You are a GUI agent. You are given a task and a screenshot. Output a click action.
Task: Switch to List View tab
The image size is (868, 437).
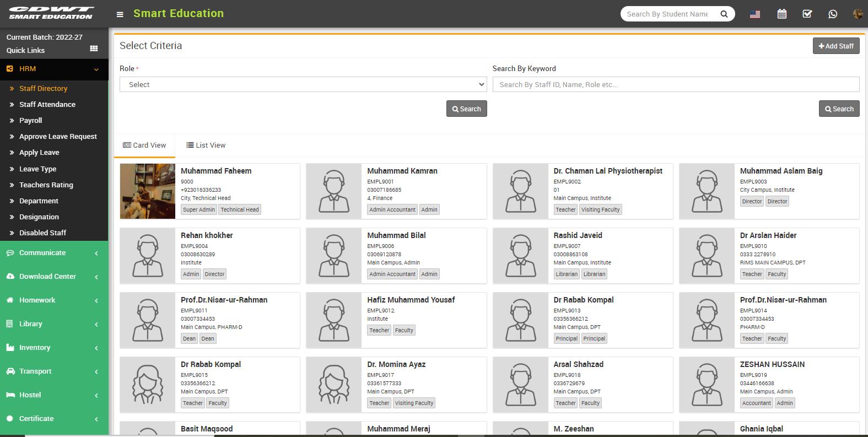206,145
